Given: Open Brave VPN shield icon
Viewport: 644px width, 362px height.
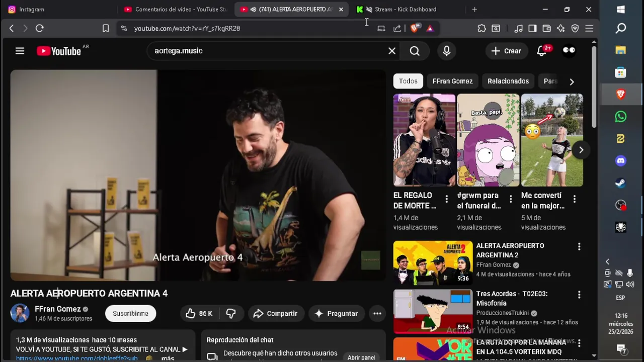Looking at the screenshot, I should pyautogui.click(x=575, y=28).
